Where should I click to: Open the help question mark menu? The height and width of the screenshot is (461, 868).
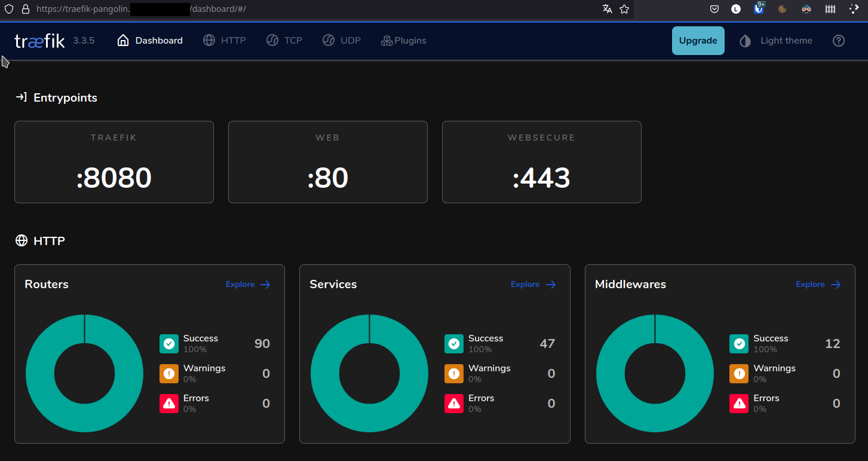click(x=839, y=41)
